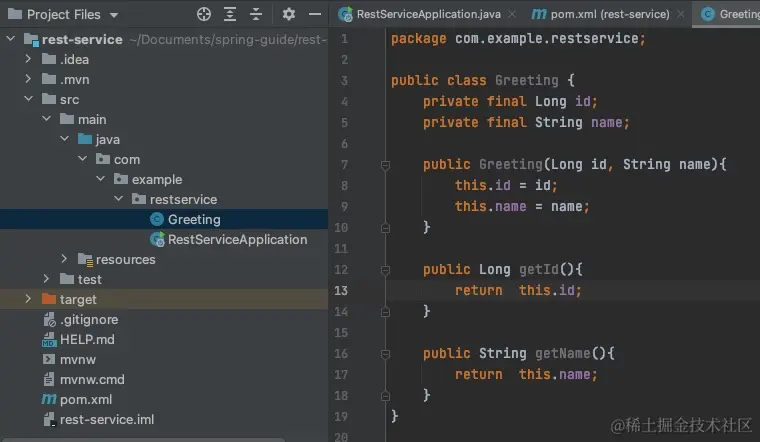
Task: Click the project tree horizontal scrollbar
Action: [143, 440]
